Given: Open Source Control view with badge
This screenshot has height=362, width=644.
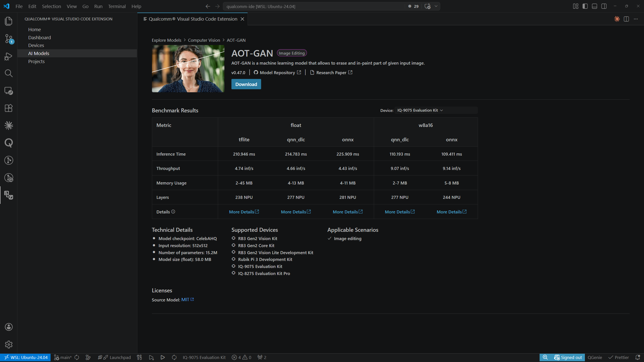Looking at the screenshot, I should 9,39.
